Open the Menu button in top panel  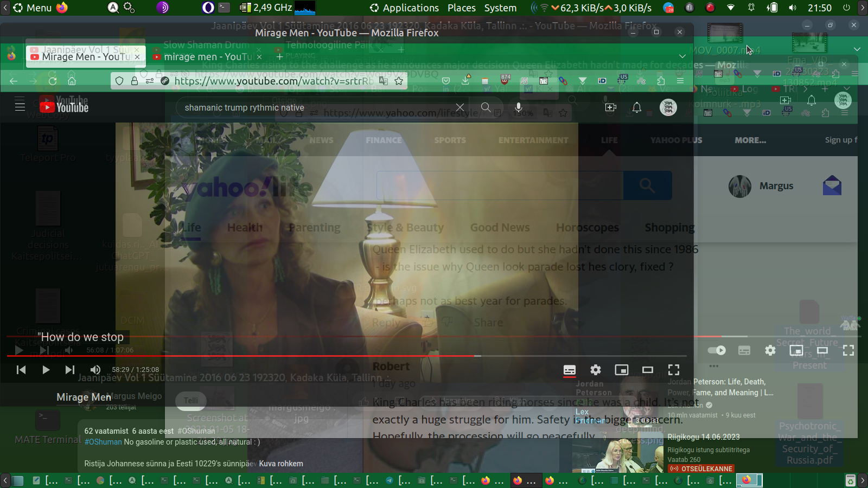point(33,8)
